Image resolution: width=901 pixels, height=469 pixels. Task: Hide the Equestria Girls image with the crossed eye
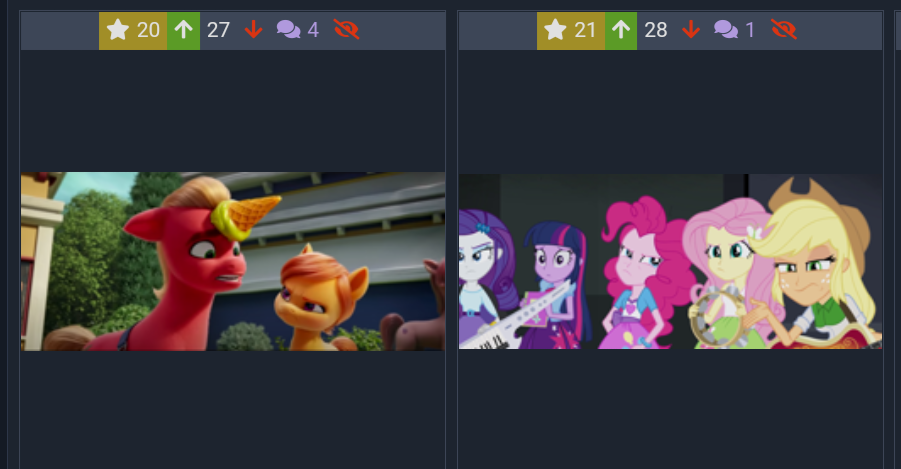[x=784, y=30]
